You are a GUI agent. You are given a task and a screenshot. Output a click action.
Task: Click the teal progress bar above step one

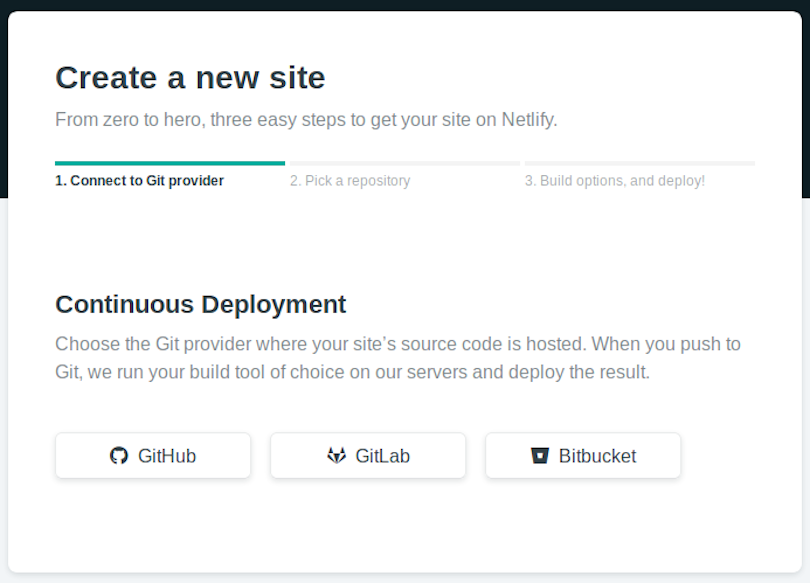tap(170, 163)
